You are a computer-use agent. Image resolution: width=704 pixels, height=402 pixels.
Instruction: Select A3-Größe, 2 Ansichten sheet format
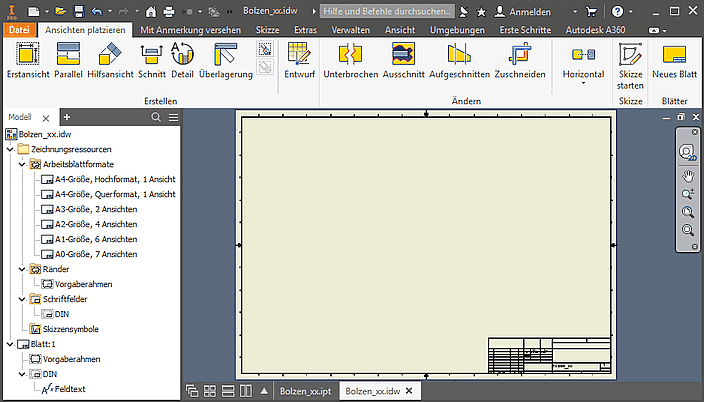96,209
